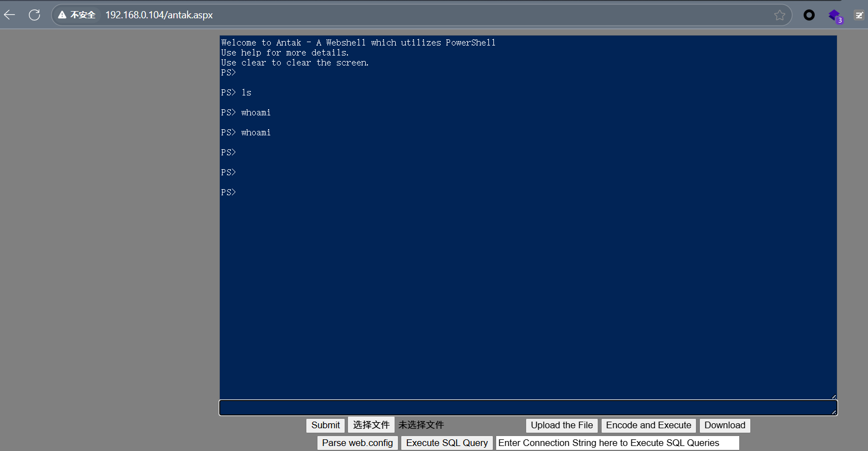Focus the address bar showing 192.168.0.104/antak.aspx
The image size is (868, 451).
(x=422, y=15)
